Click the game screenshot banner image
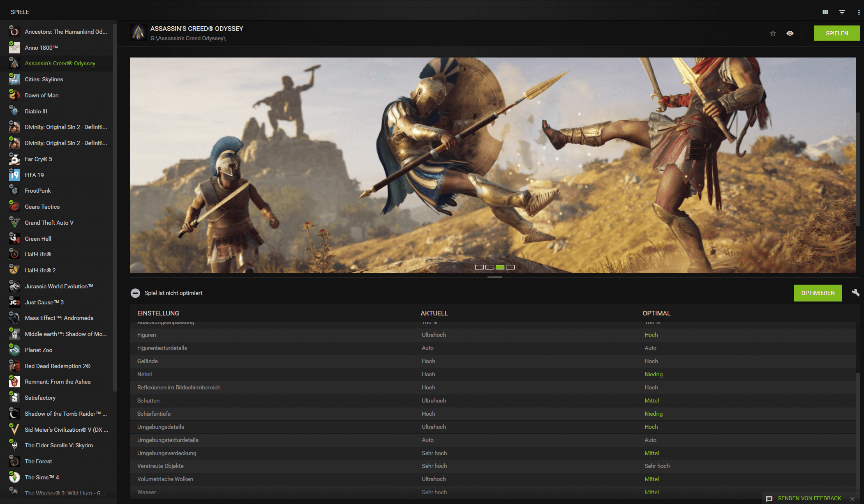The height and width of the screenshot is (504, 864). point(492,165)
